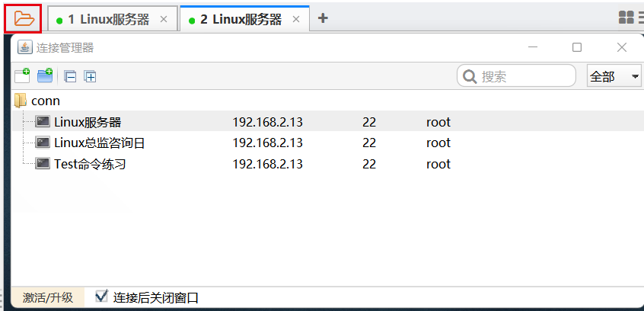644x311 pixels.
Task: Click the open folder connection manager icon
Action: tap(24, 18)
